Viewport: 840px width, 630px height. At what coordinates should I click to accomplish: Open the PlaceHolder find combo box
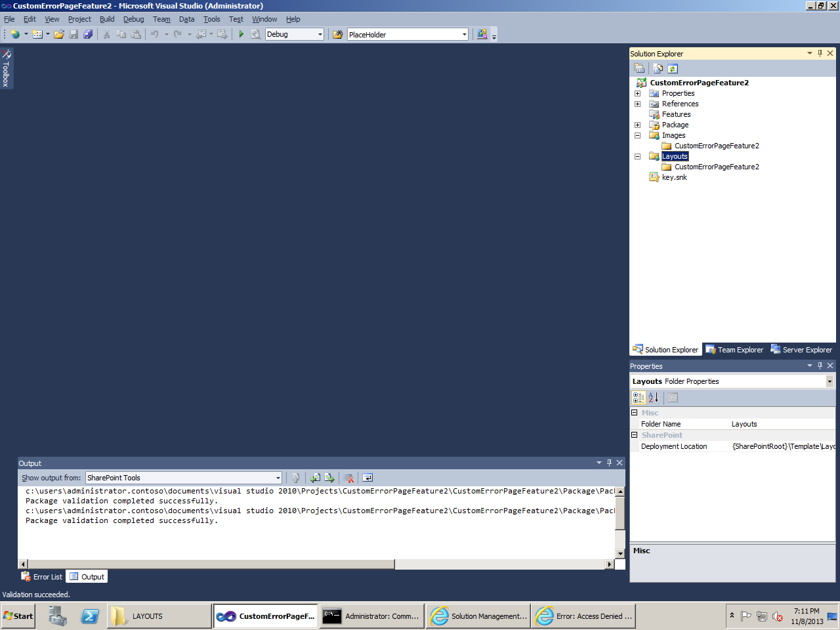(x=465, y=34)
